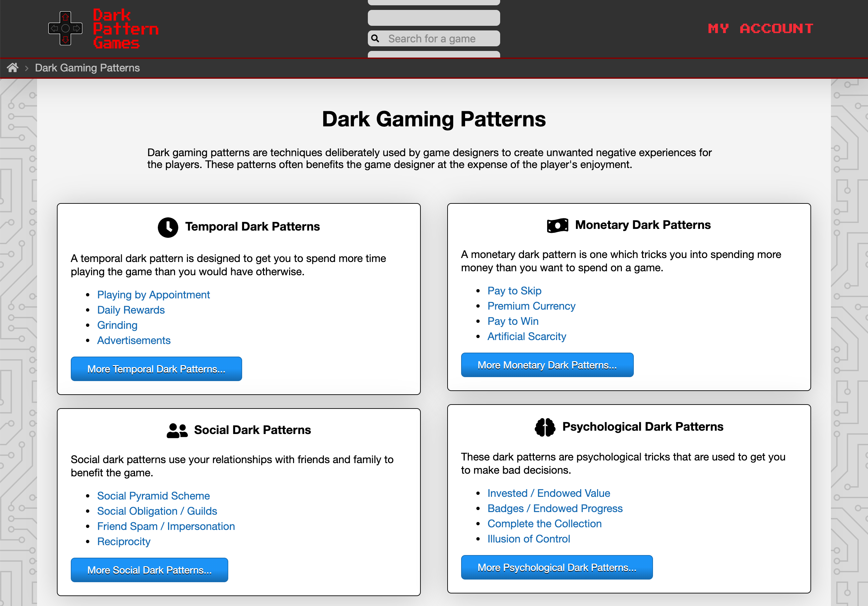Click the clock icon beside Temporal Dark Patterns
Image resolution: width=868 pixels, height=606 pixels.
(168, 227)
